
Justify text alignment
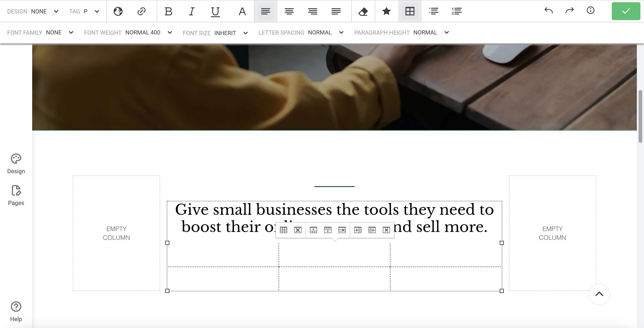[x=336, y=11]
